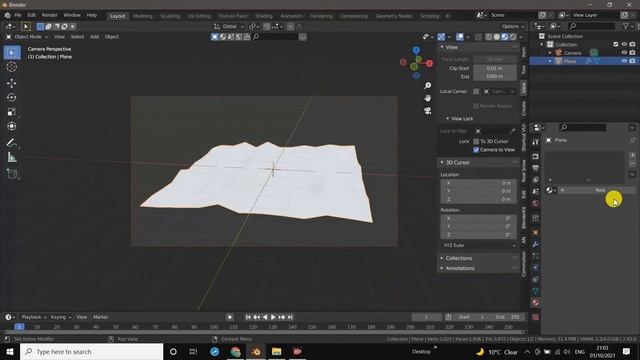Add a material slot with plus button

pyautogui.click(x=632, y=155)
